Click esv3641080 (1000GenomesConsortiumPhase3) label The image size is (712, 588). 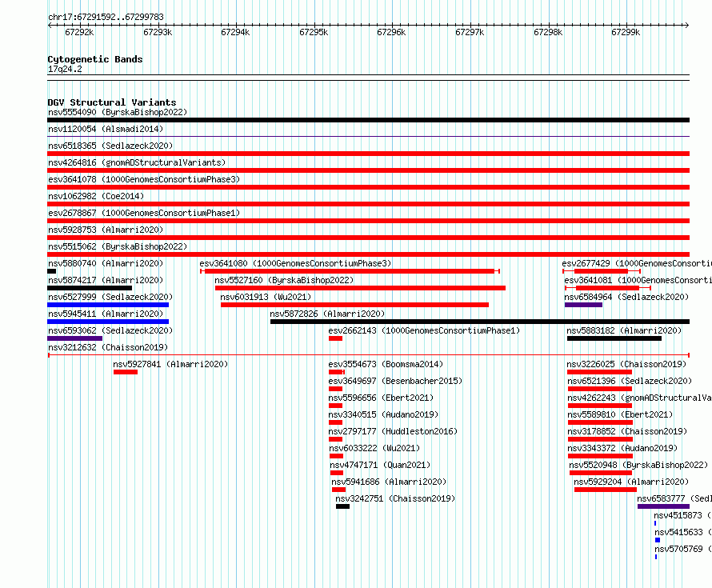(295, 263)
